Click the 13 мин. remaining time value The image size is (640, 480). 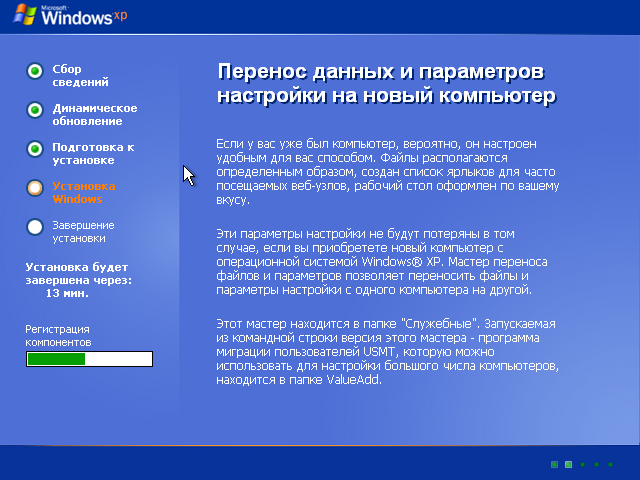67,293
